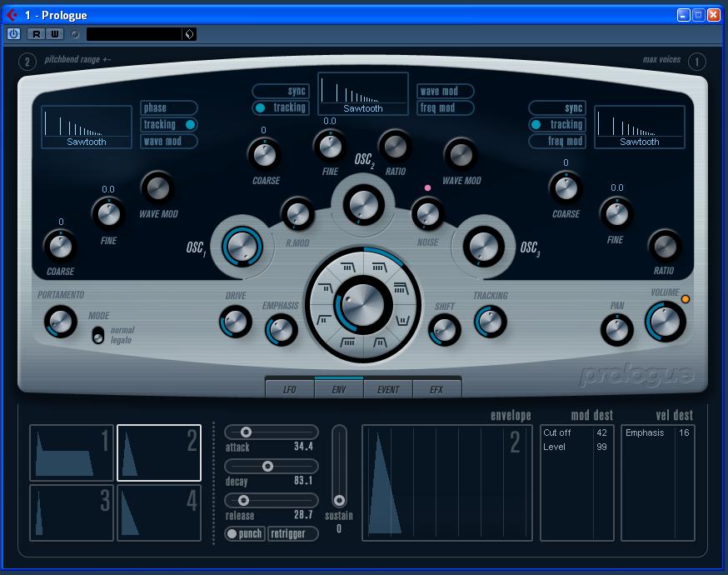This screenshot has height=575, width=728.
Task: Open the preset management diamond icon
Action: [x=189, y=34]
